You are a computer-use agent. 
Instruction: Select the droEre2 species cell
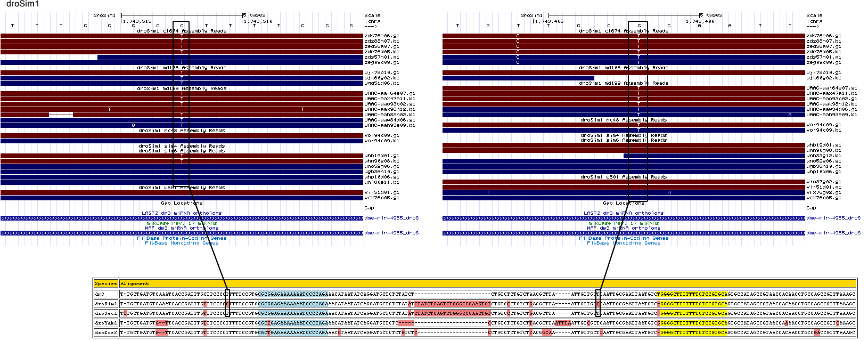[105, 332]
